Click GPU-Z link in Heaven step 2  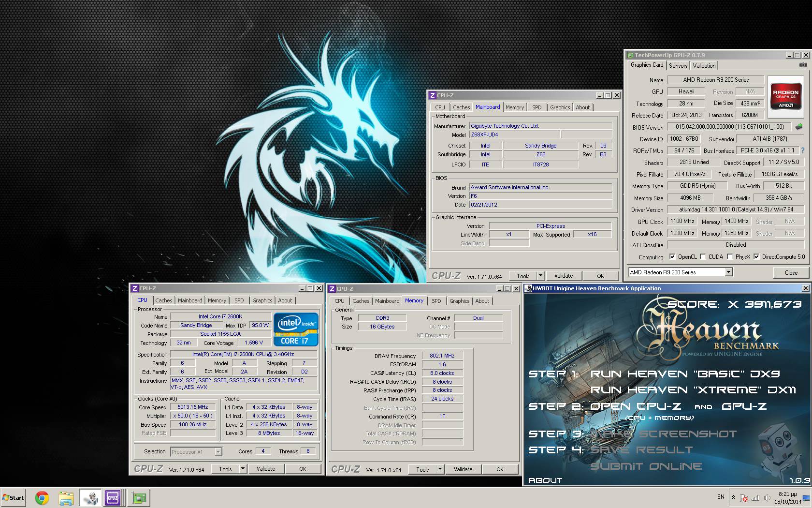(x=744, y=406)
